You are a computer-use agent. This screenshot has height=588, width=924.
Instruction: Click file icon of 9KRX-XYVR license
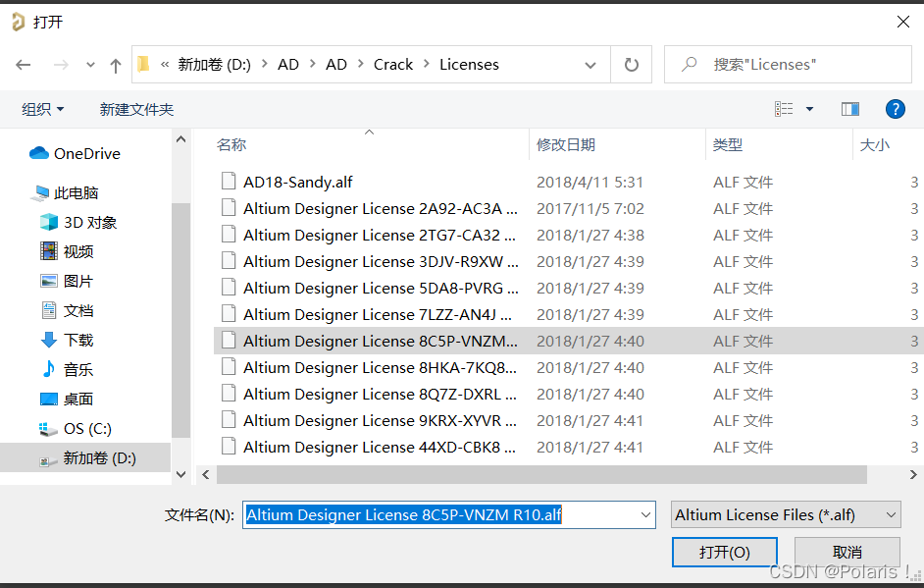coord(229,420)
